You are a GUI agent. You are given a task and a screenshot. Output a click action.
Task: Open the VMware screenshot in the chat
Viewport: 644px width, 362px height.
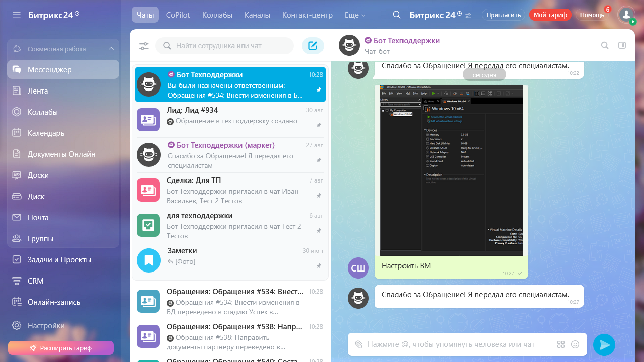[x=451, y=170]
